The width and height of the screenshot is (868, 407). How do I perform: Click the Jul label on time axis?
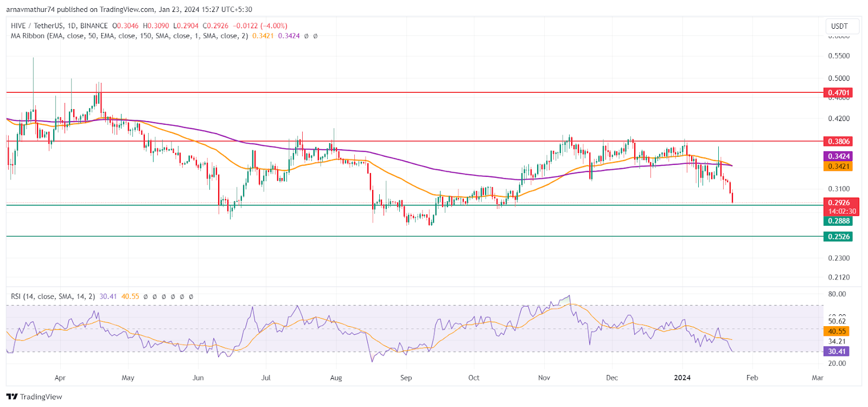[x=266, y=378]
